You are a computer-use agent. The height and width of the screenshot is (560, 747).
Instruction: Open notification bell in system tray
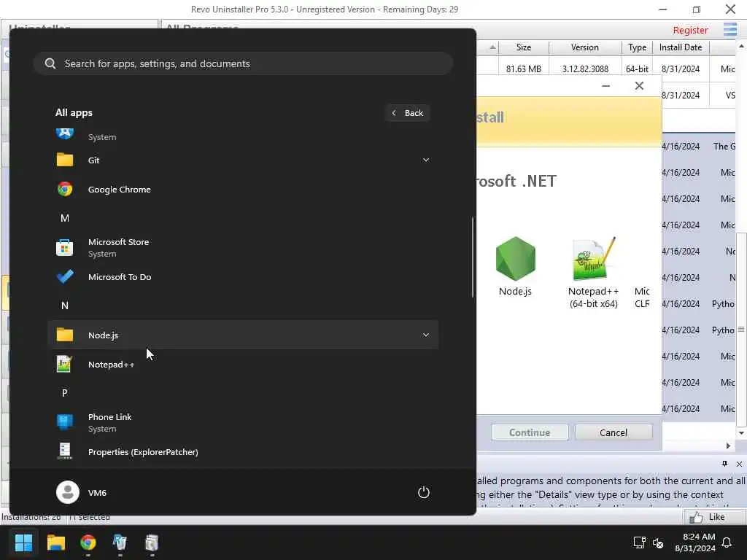pyautogui.click(x=727, y=542)
